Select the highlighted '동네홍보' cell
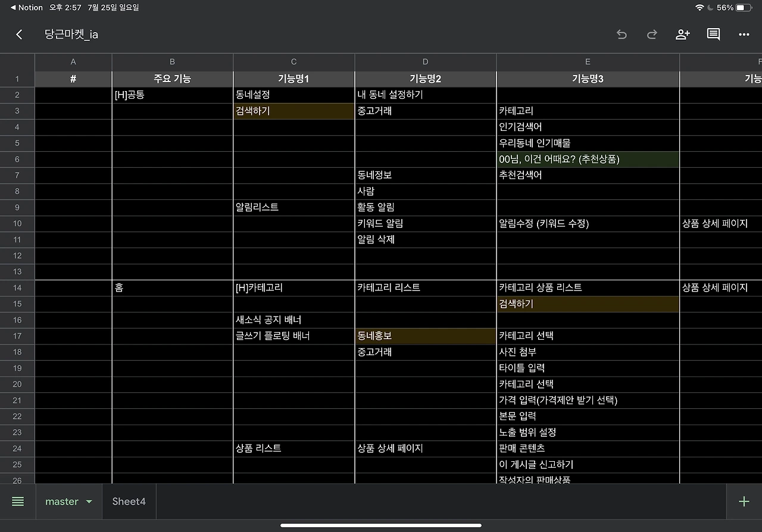 (426, 336)
